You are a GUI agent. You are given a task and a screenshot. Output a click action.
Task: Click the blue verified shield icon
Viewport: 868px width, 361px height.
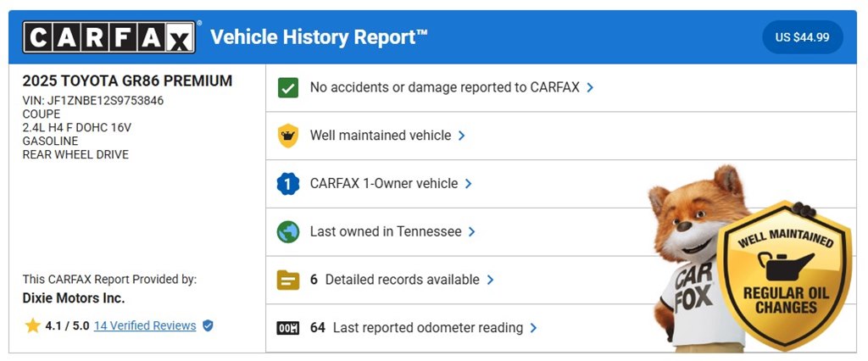tap(208, 325)
